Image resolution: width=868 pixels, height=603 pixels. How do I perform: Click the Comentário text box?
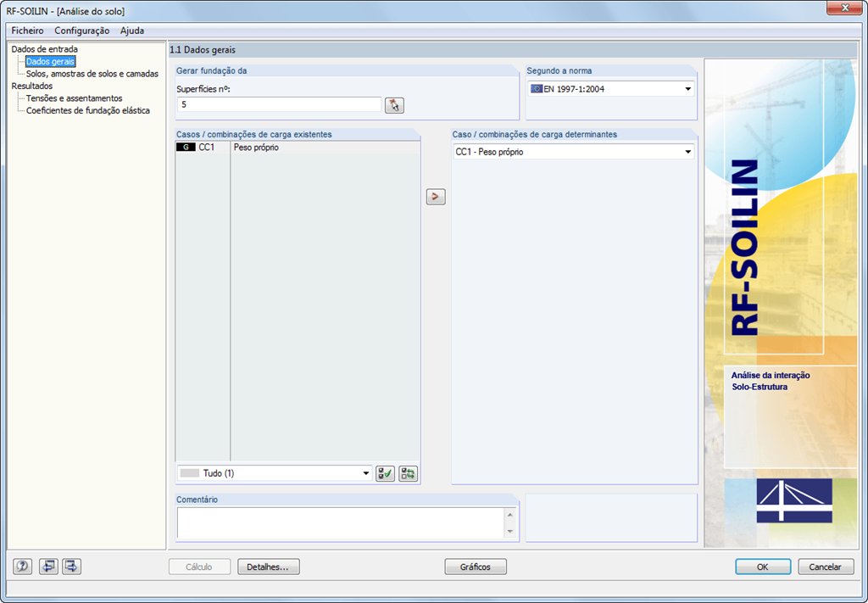click(341, 523)
